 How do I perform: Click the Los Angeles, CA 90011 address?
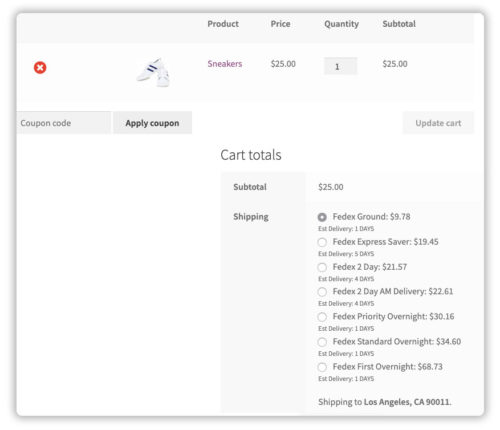407,402
